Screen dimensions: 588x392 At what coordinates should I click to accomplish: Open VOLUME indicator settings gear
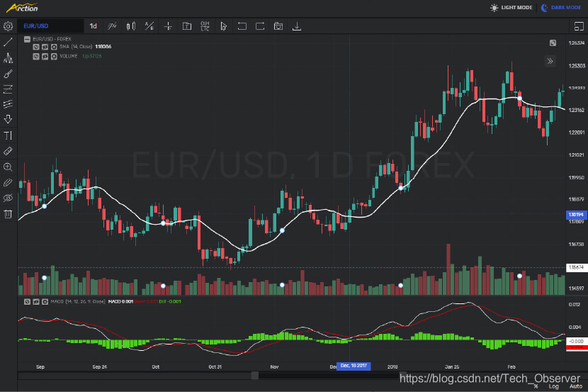click(54, 56)
